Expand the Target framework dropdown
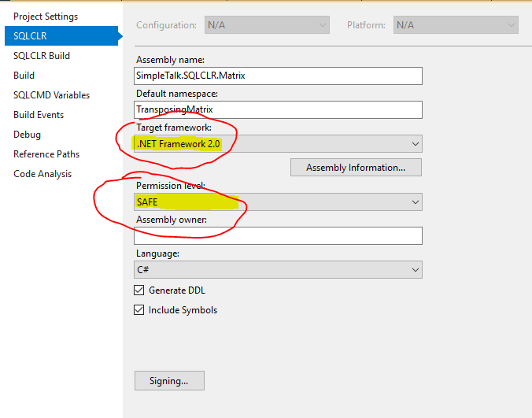The height and width of the screenshot is (418, 532). (278, 144)
